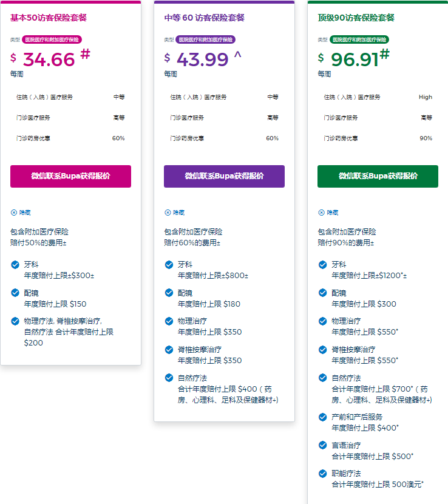This screenshot has width=448, height=504.
Task: Click the purple 微信联系Bupa获得报价 button
Action: pos(224,176)
